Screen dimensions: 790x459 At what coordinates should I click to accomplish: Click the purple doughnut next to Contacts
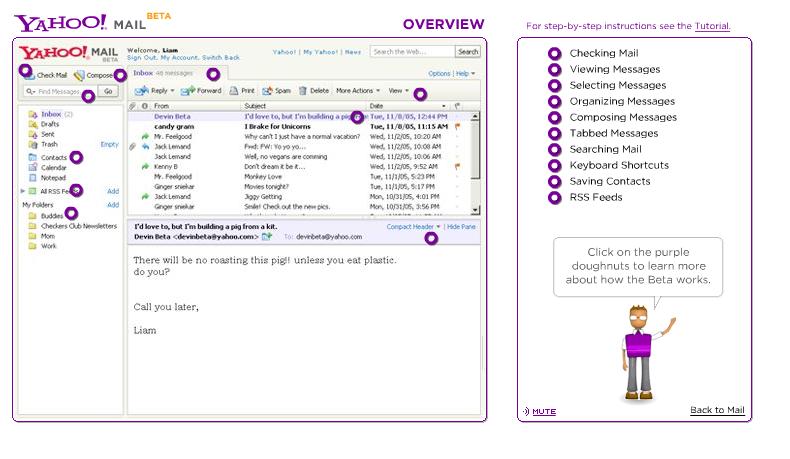pyautogui.click(x=76, y=158)
